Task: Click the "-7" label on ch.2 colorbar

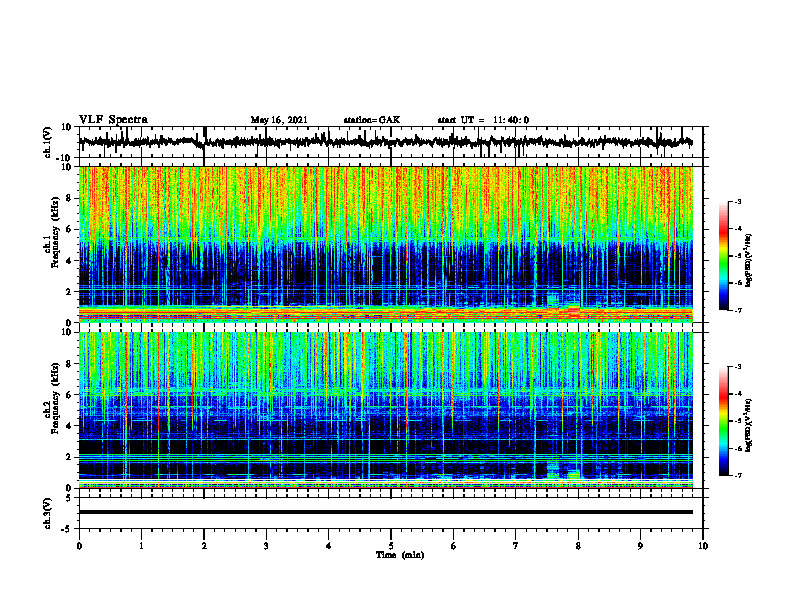Action: tap(737, 475)
